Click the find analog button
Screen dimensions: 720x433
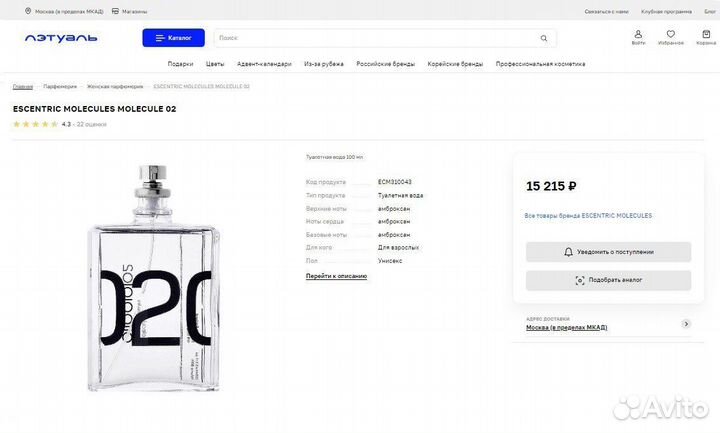click(608, 280)
